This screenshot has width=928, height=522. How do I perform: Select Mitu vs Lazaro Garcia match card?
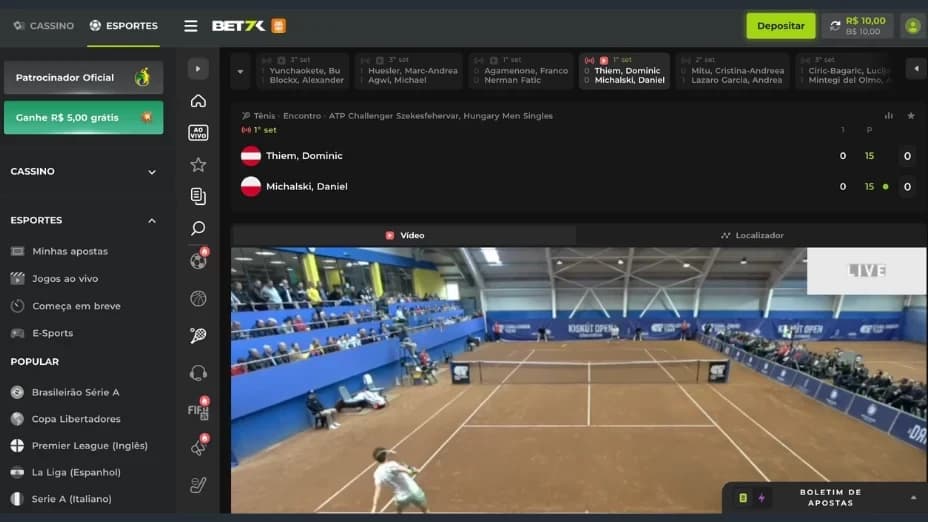point(733,71)
